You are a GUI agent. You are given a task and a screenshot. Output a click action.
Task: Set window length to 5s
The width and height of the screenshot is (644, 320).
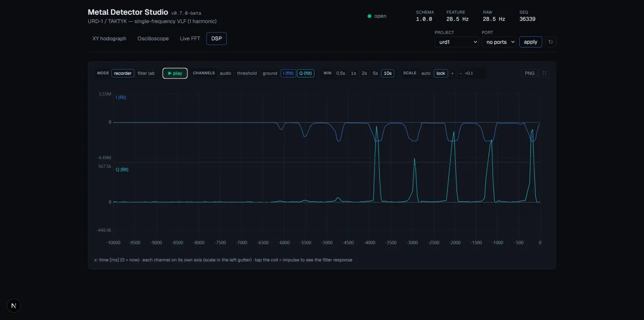click(x=375, y=73)
